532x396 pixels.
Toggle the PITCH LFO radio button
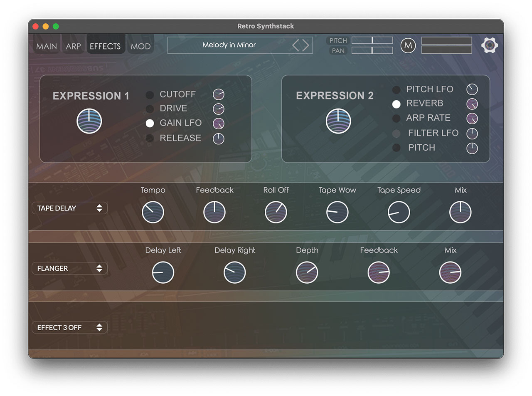(397, 89)
